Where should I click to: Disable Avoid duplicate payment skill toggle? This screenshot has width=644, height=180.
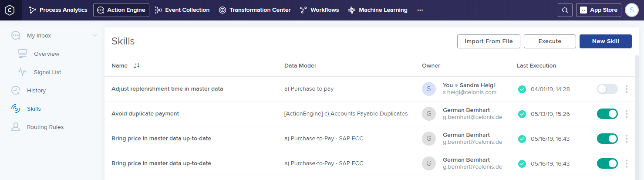tap(607, 114)
